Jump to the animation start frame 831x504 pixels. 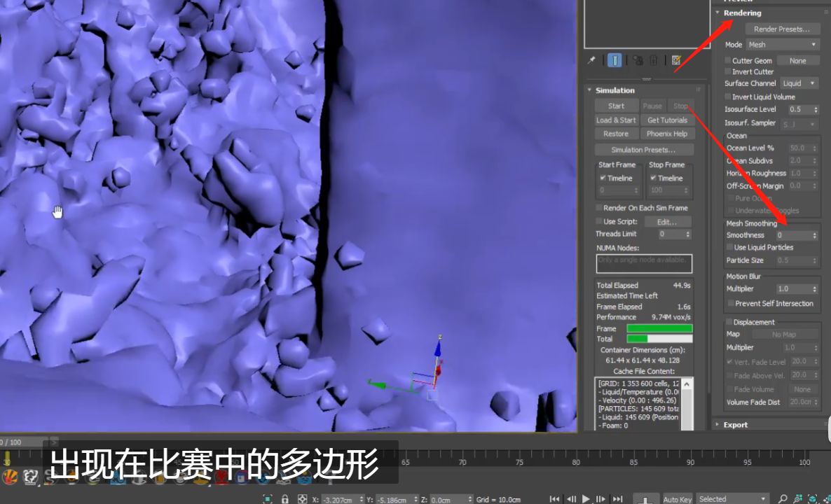(x=555, y=499)
